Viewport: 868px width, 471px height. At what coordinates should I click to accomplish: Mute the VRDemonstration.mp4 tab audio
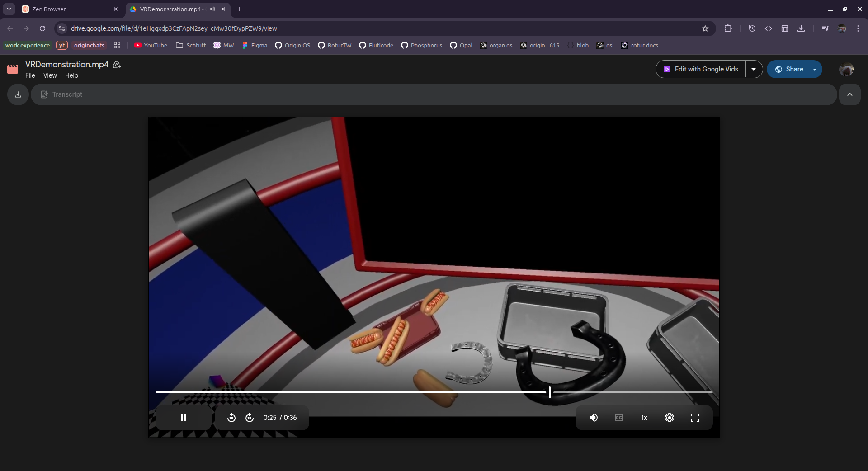[x=212, y=9]
